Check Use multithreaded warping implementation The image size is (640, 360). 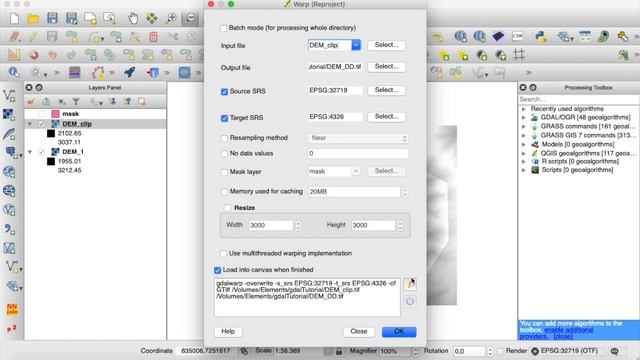[223, 253]
